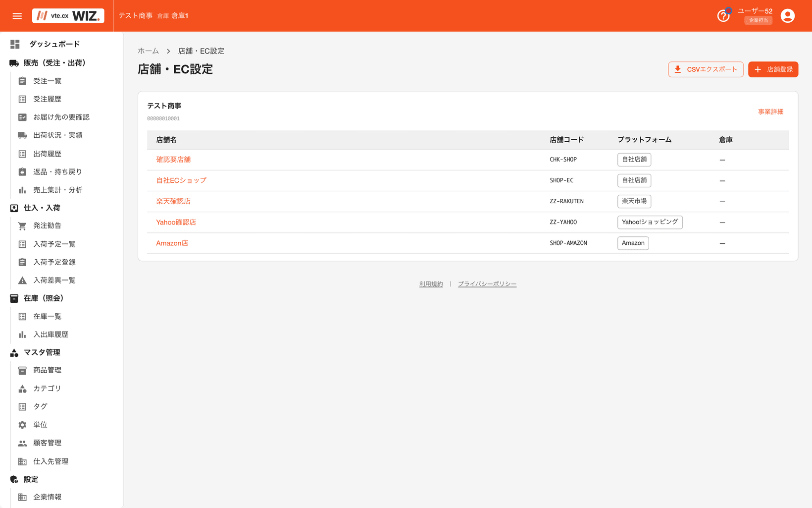Open 入荷予定一覧 in the sidebar
Viewport: 812px width, 508px height.
[54, 244]
